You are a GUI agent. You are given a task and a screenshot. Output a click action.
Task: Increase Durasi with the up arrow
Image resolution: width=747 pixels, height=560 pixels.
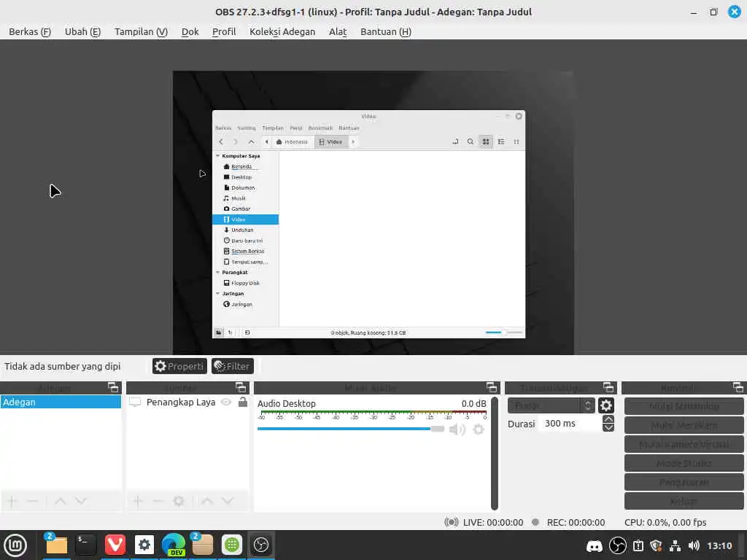608,419
